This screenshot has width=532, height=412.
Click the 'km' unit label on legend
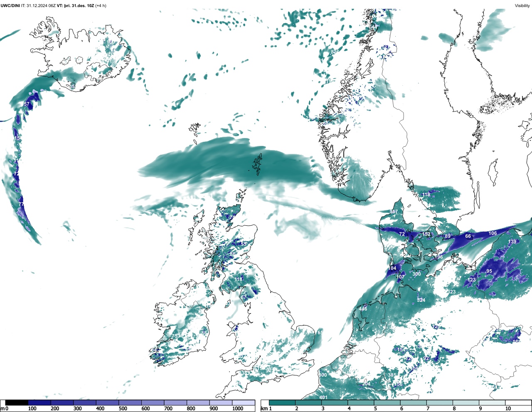[x=264, y=409]
